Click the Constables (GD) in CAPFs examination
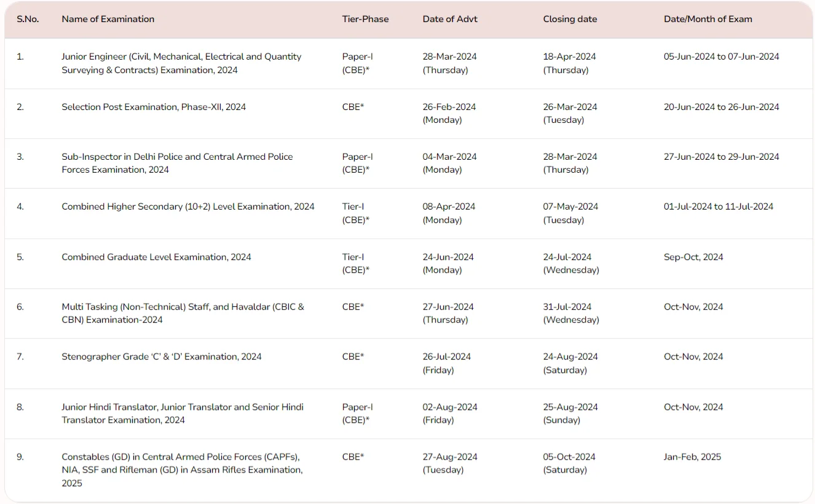The width and height of the screenshot is (815, 504). [x=181, y=470]
